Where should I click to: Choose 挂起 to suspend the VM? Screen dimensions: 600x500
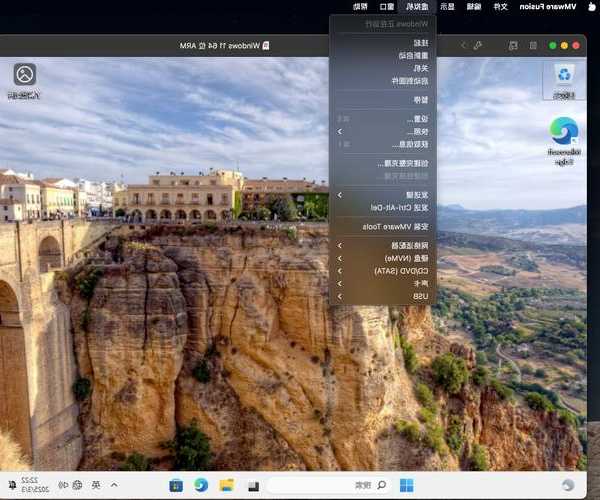coord(383,43)
